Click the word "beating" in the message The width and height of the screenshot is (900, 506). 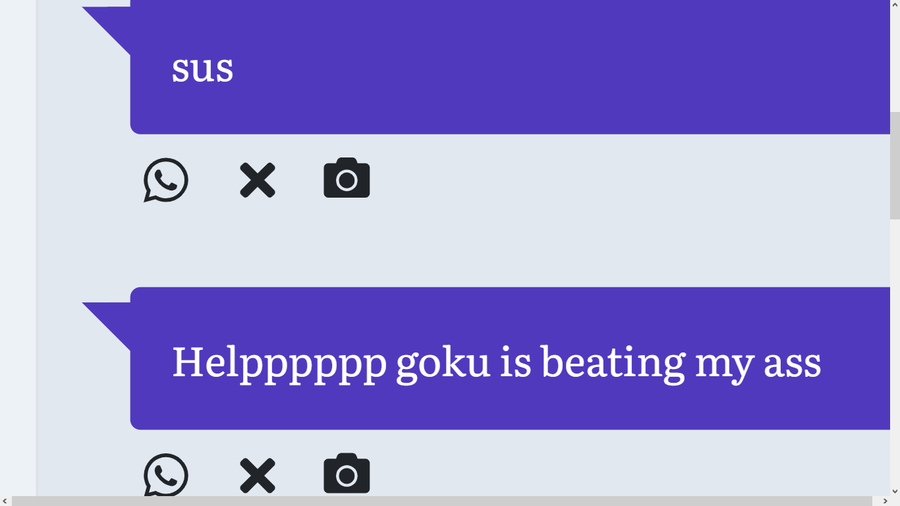pos(613,361)
